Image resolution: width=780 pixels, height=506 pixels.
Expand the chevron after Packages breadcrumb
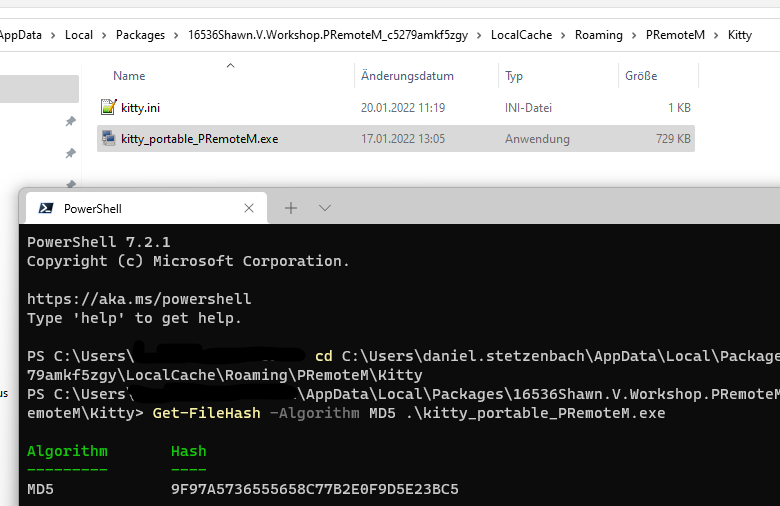pyautogui.click(x=176, y=35)
